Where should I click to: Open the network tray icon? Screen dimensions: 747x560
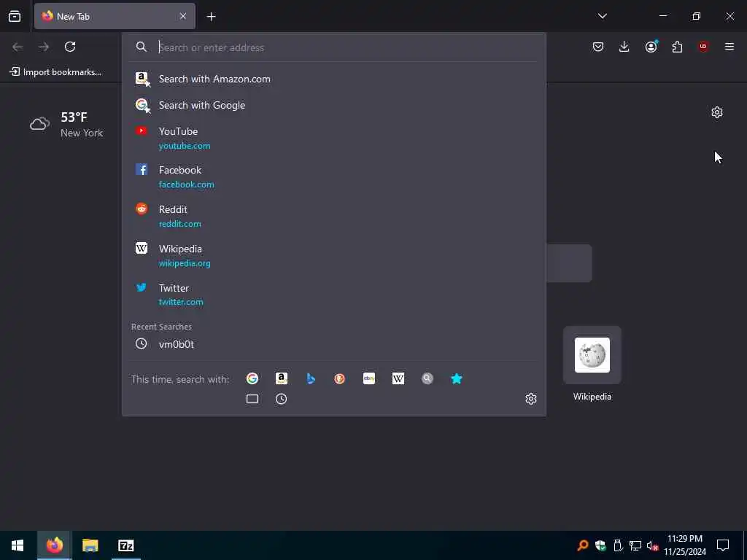(635, 545)
